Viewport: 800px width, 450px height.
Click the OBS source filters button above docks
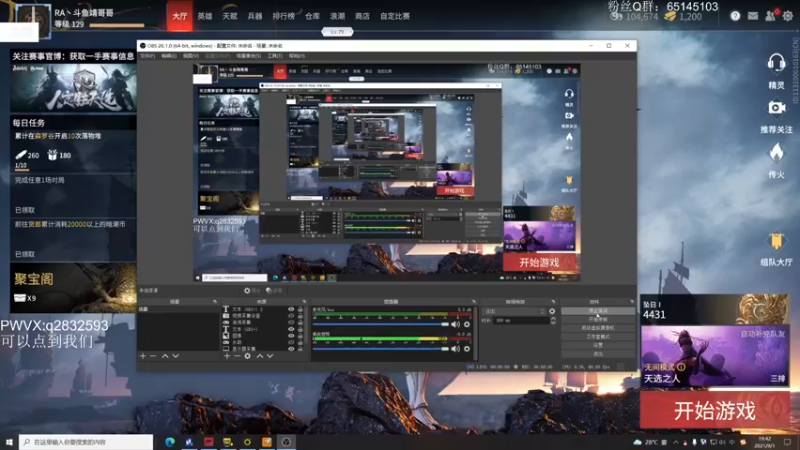(274, 290)
